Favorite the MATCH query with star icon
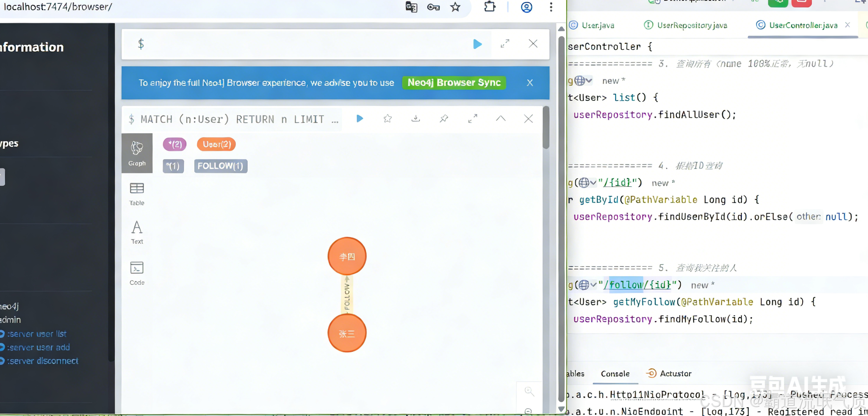 [388, 119]
